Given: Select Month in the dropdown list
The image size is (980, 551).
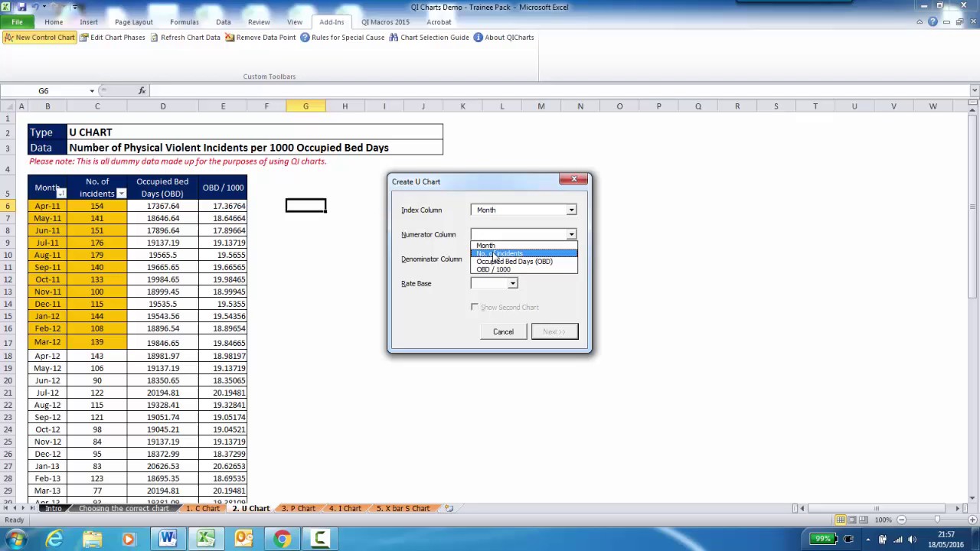Looking at the screenshot, I should point(524,246).
